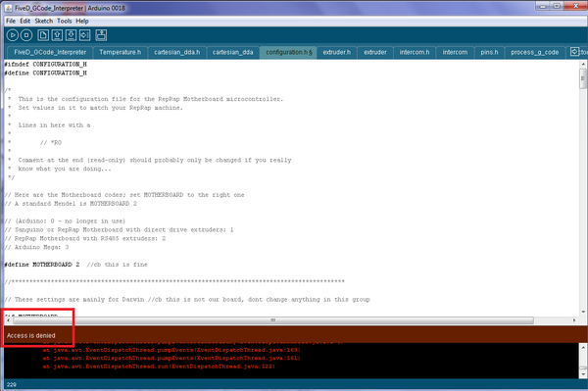Switch to the Temperature.h tab
The width and height of the screenshot is (588, 391).
pyautogui.click(x=120, y=53)
